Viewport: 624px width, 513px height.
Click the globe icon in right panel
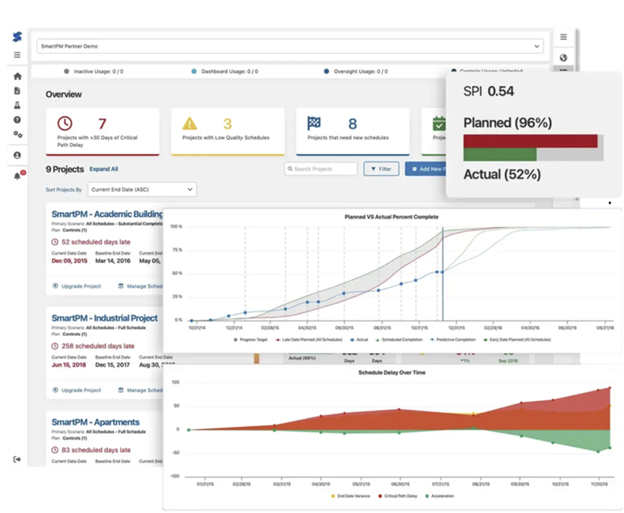(x=564, y=58)
